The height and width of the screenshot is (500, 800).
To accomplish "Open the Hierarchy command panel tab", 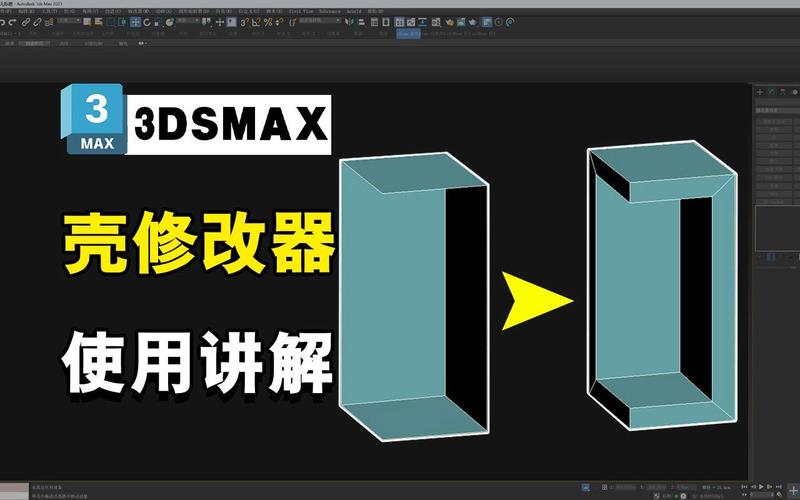I will point(783,92).
